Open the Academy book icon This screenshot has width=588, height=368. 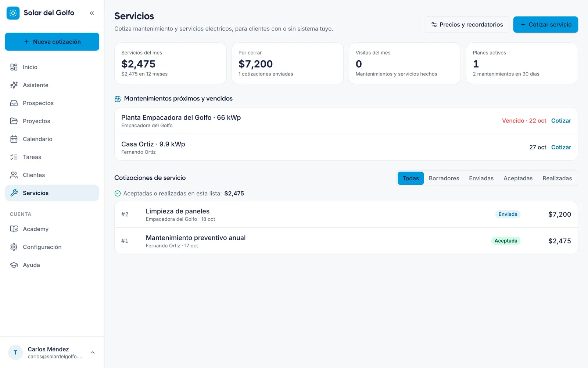(14, 229)
